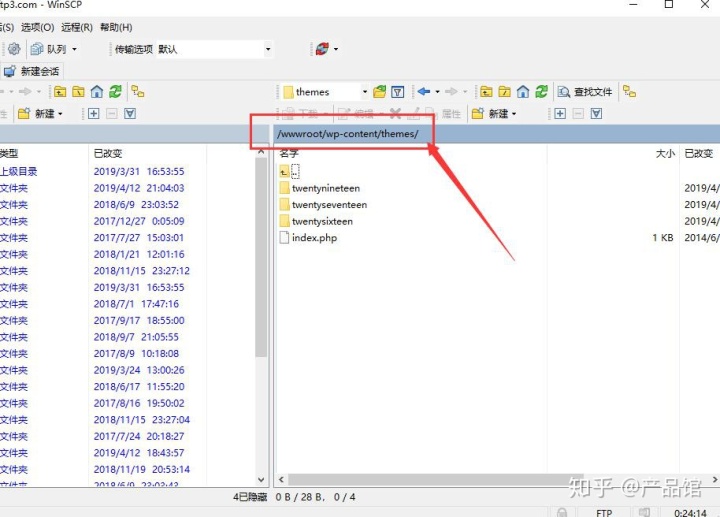Go to home directory in left panel
The height and width of the screenshot is (517, 720).
tap(97, 92)
